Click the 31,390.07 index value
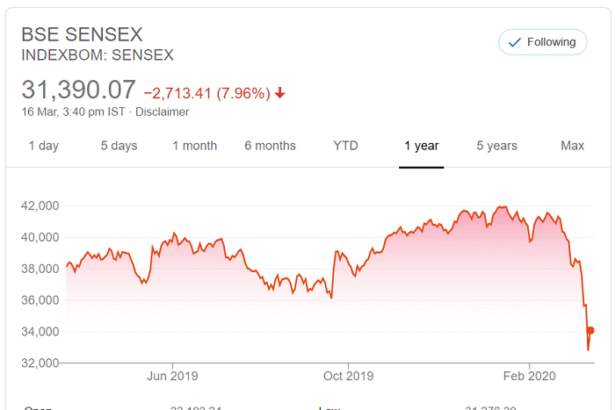 [78, 92]
